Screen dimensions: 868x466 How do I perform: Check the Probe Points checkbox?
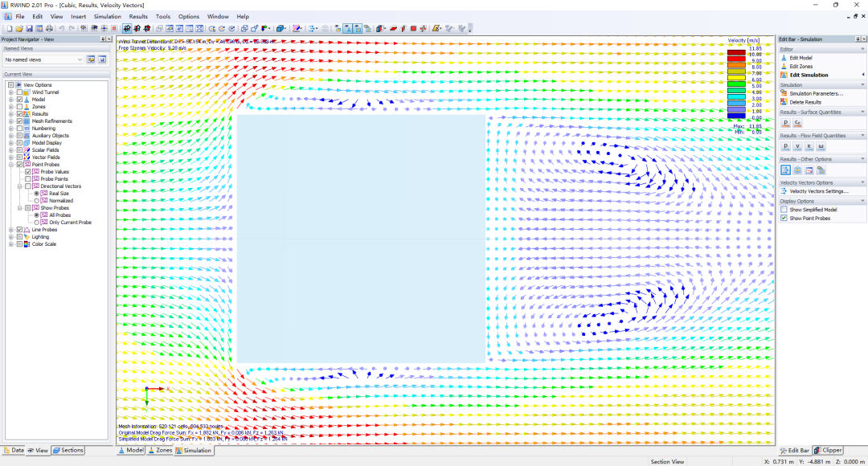[28, 178]
